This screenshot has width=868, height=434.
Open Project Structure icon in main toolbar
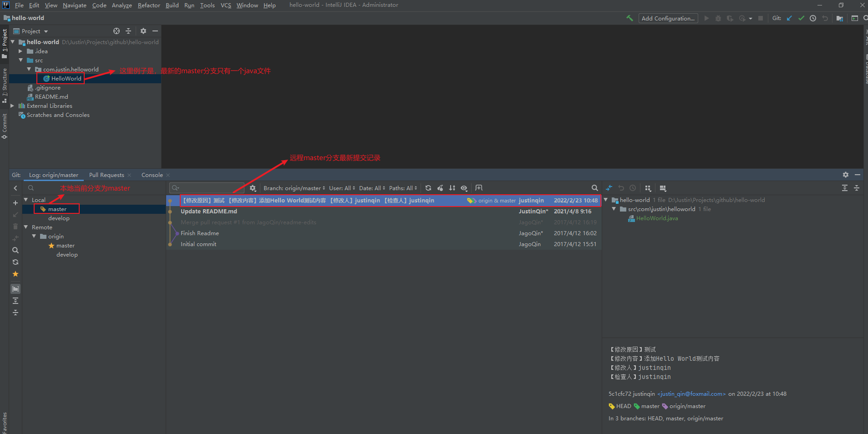point(840,18)
